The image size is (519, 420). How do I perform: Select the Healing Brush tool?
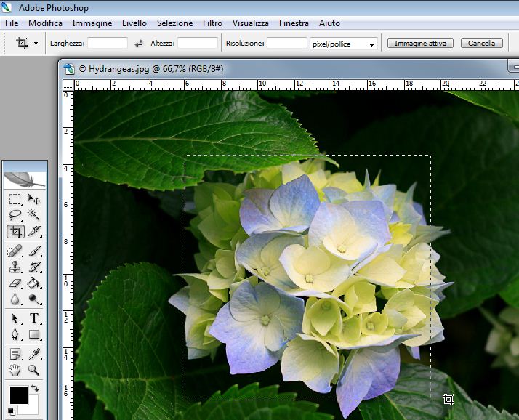click(15, 251)
